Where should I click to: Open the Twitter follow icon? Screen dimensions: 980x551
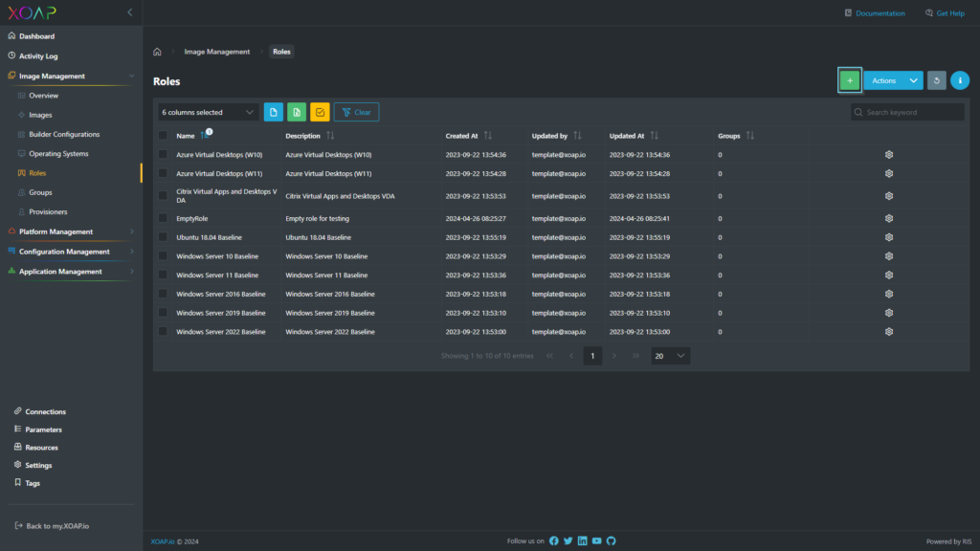tap(568, 541)
